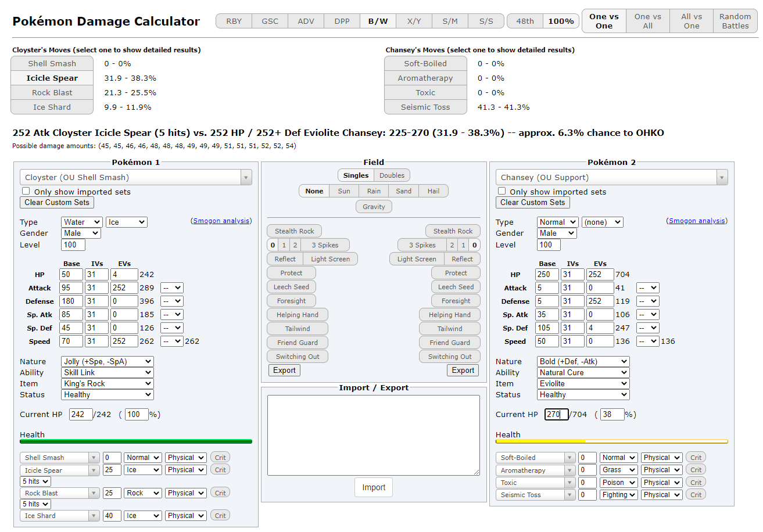Open Chansey's Normal primary type dropdown
The image size is (763, 532).
pos(558,222)
